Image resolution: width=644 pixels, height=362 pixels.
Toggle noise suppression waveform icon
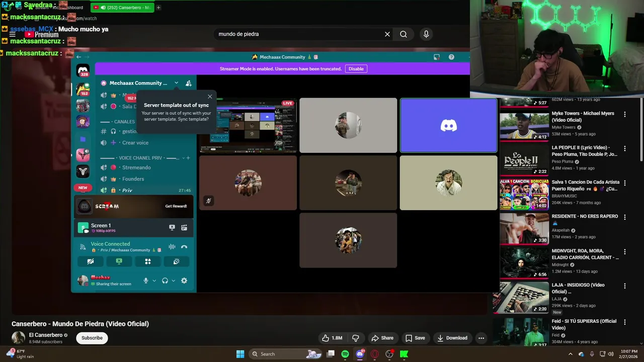click(172, 247)
